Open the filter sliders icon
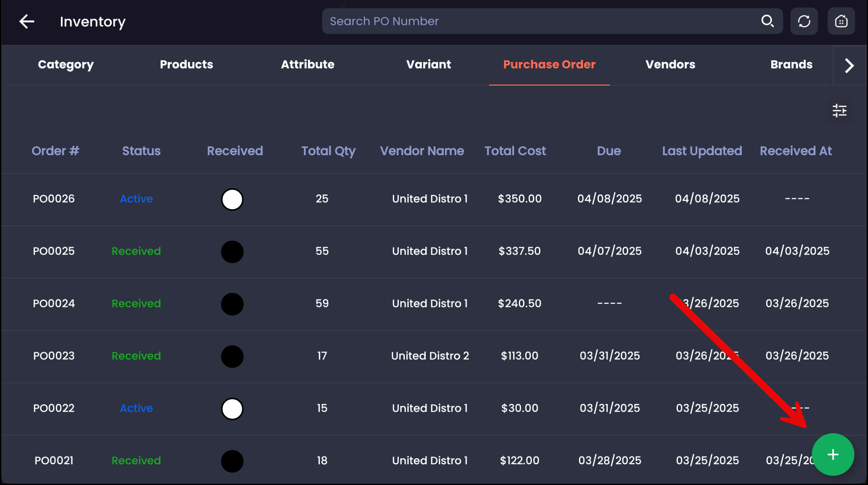The height and width of the screenshot is (485, 868). (839, 111)
